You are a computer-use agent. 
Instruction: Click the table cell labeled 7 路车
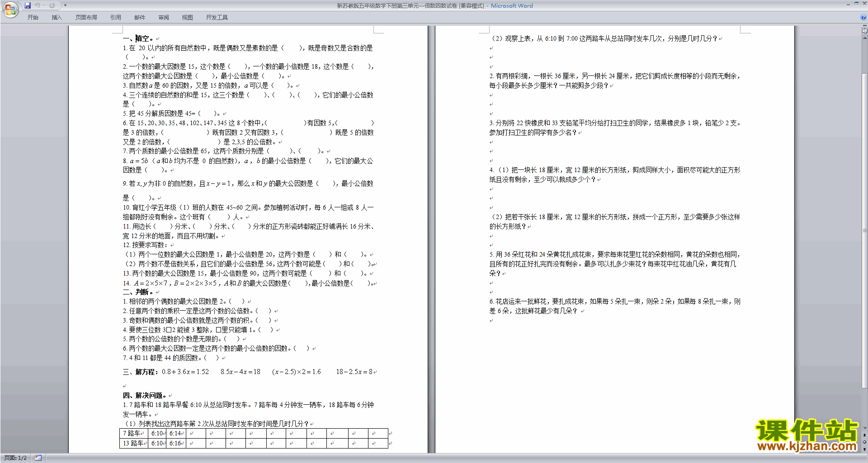point(134,433)
